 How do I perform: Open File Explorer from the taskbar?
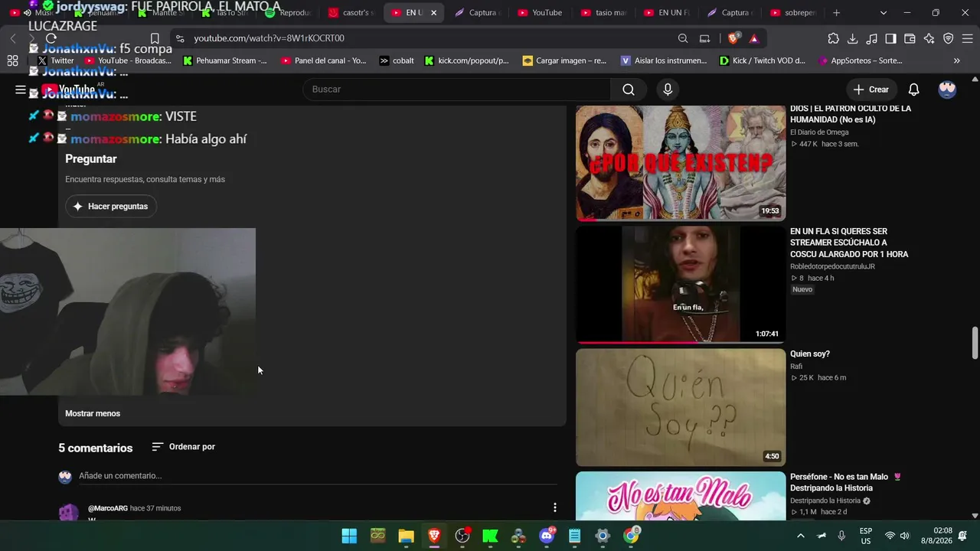[406, 536]
